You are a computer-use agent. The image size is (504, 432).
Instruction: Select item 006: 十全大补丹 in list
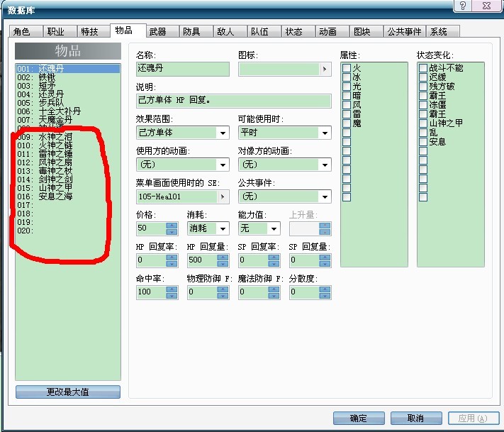tap(68, 111)
